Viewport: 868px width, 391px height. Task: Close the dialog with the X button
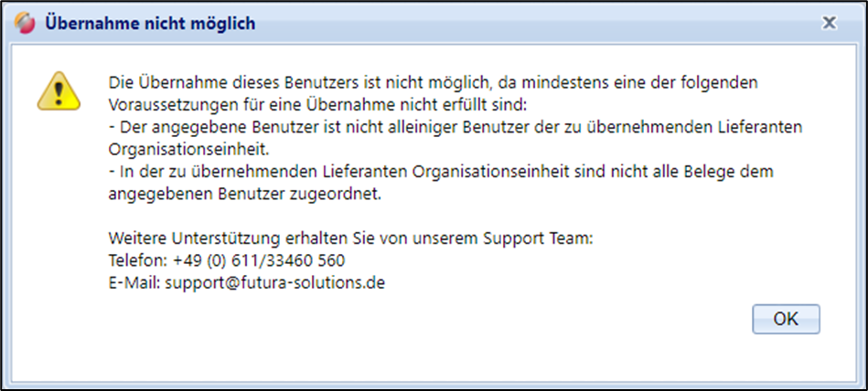coord(829,22)
